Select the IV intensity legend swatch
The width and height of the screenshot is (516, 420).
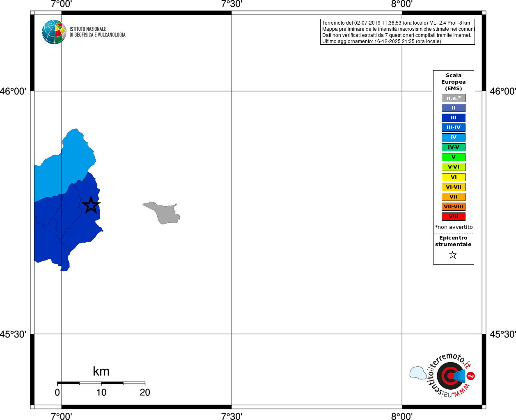tap(454, 137)
